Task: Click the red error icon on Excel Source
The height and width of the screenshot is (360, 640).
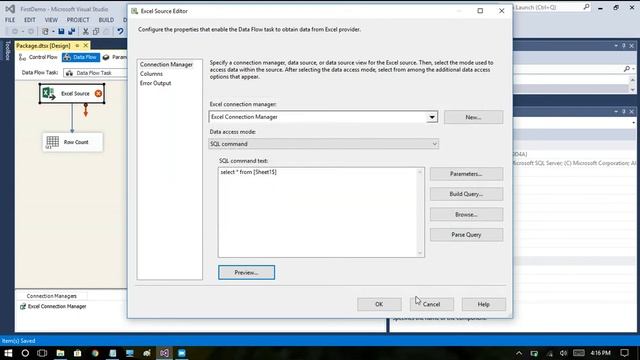Action: [x=98, y=93]
